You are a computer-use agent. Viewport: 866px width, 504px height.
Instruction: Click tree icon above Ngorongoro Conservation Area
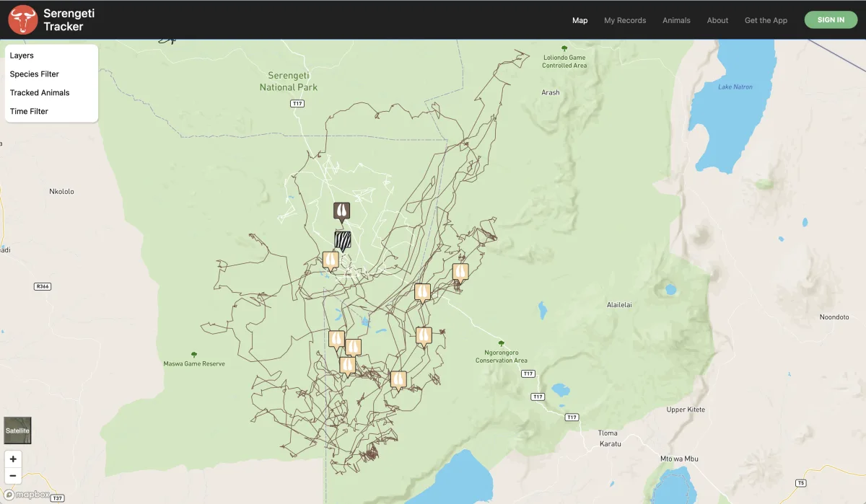click(x=501, y=343)
